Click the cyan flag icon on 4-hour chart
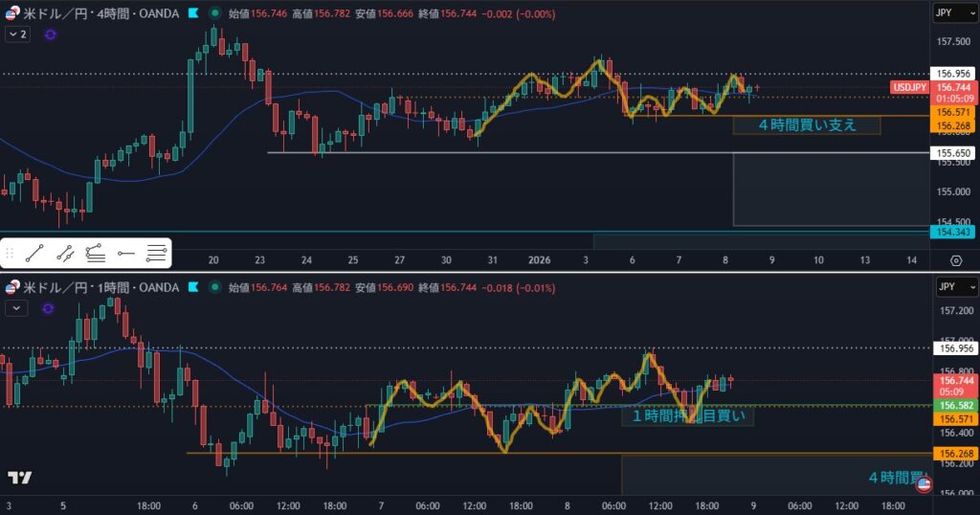The height and width of the screenshot is (515, 980). point(193,13)
